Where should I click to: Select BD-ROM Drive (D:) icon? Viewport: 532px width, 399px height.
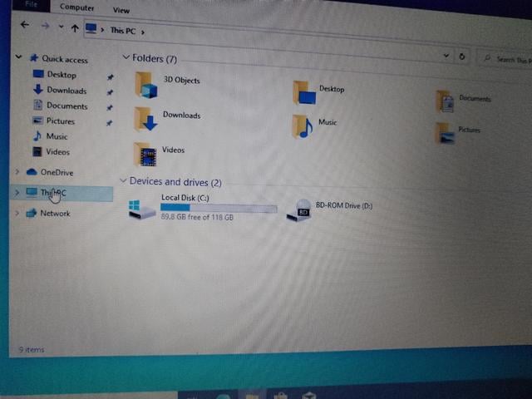click(298, 210)
